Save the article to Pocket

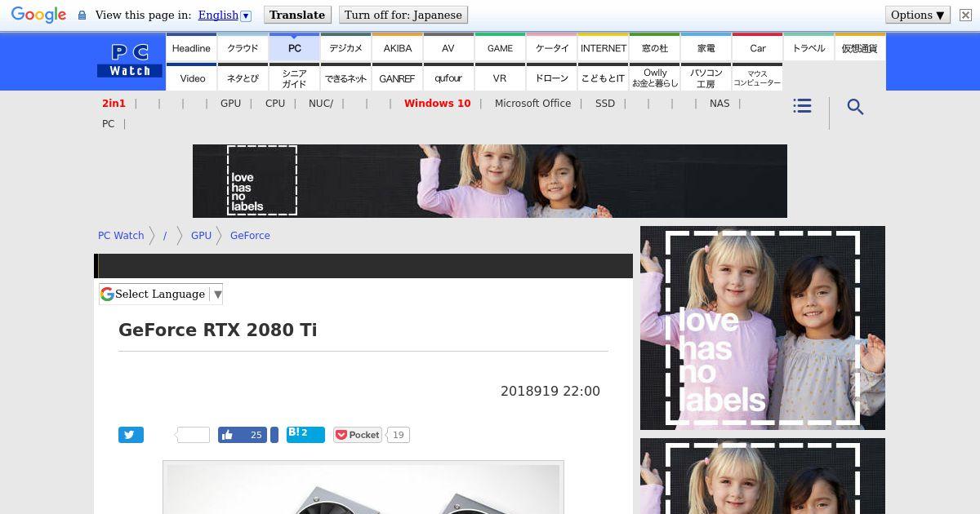tap(358, 435)
